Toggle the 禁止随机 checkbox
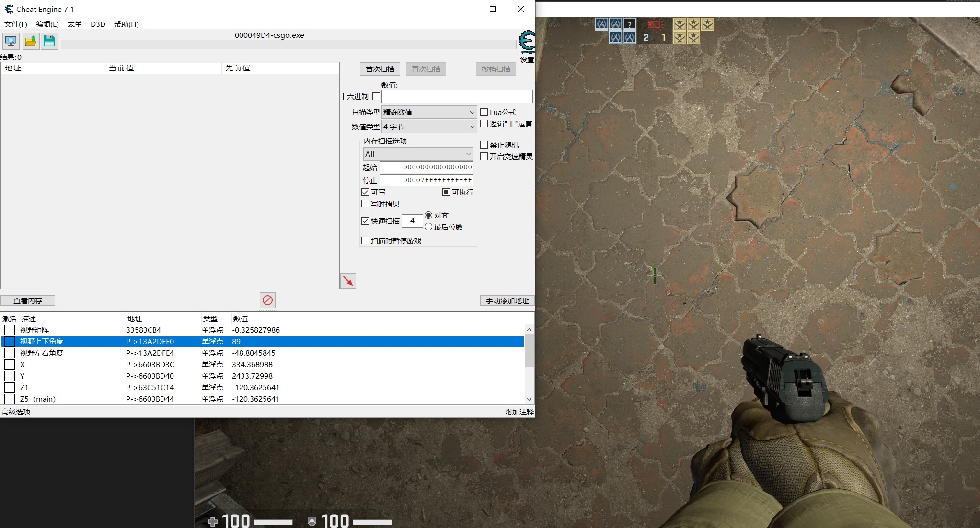This screenshot has width=980, height=528. pos(484,145)
